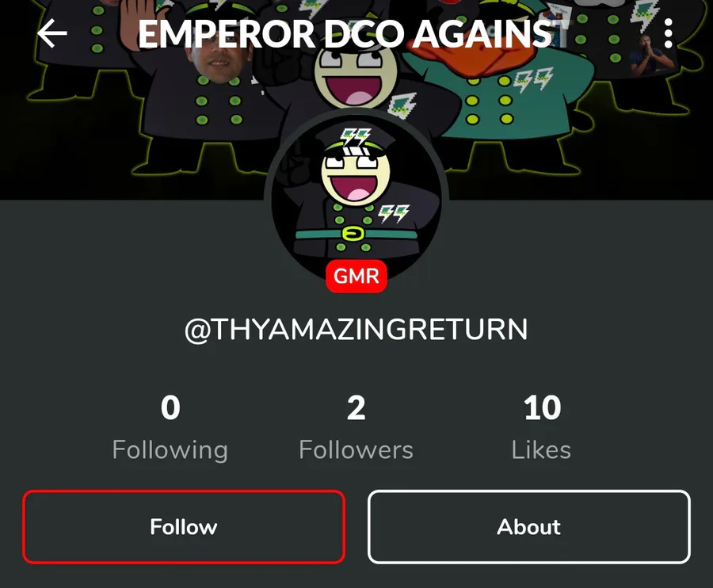Tap the Likes label

(x=542, y=450)
